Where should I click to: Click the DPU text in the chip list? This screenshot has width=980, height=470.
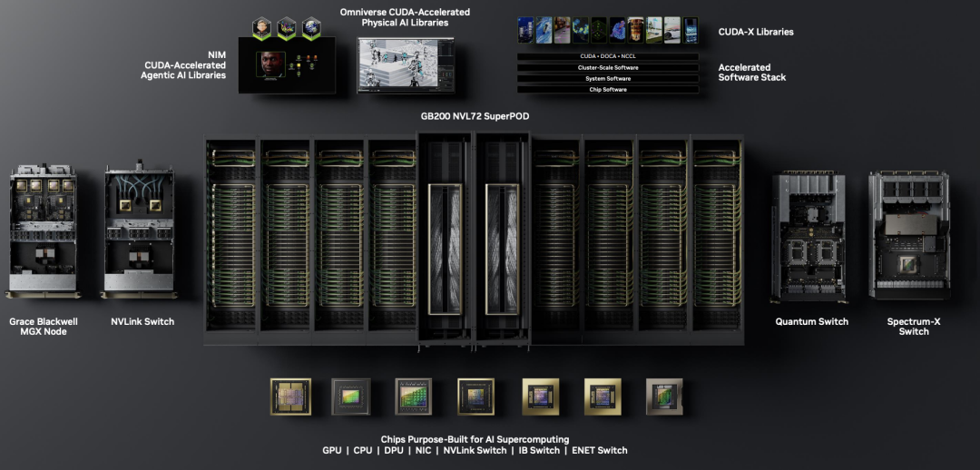pyautogui.click(x=393, y=450)
